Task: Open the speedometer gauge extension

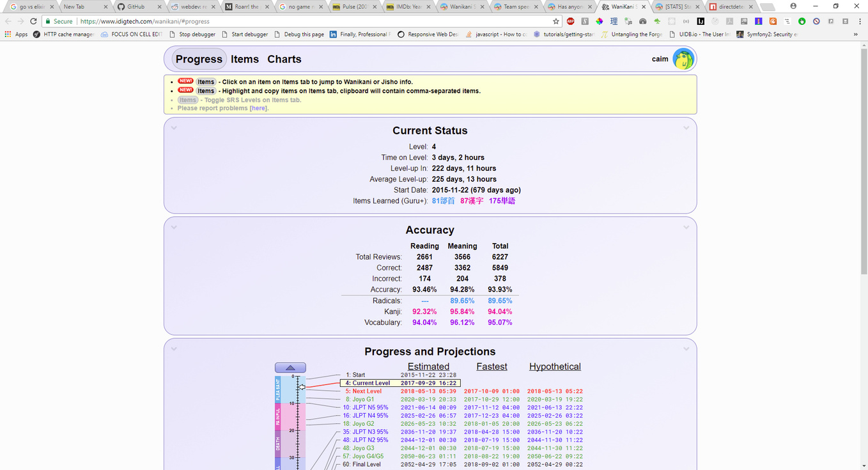Action: pos(643,21)
